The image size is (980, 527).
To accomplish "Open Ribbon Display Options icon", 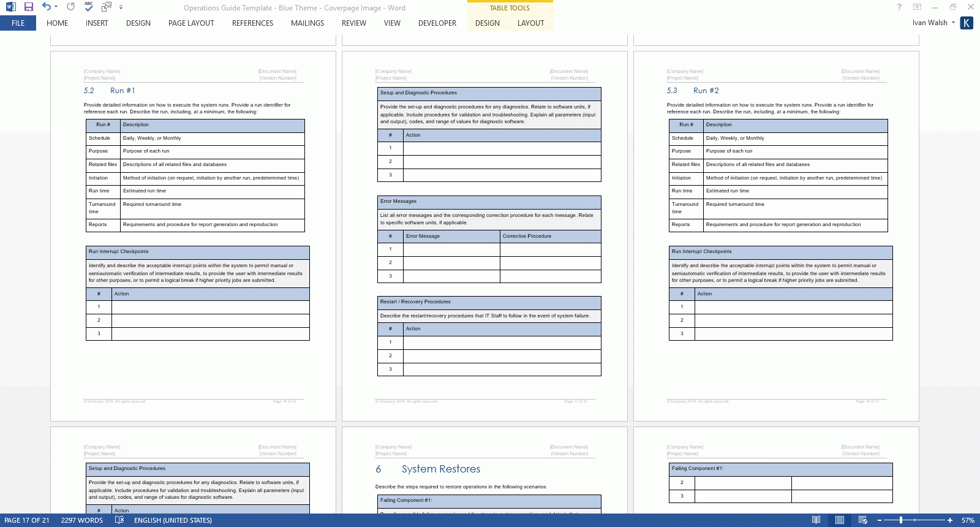I will tap(917, 7).
